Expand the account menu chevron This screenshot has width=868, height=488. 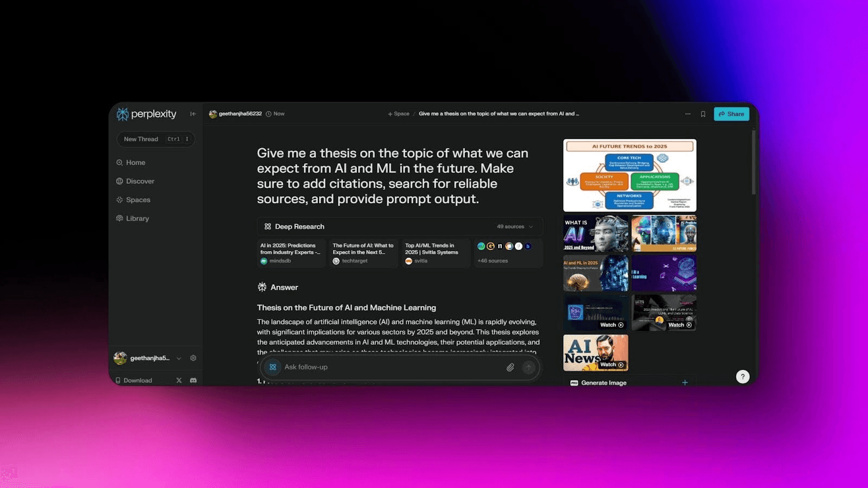point(179,358)
